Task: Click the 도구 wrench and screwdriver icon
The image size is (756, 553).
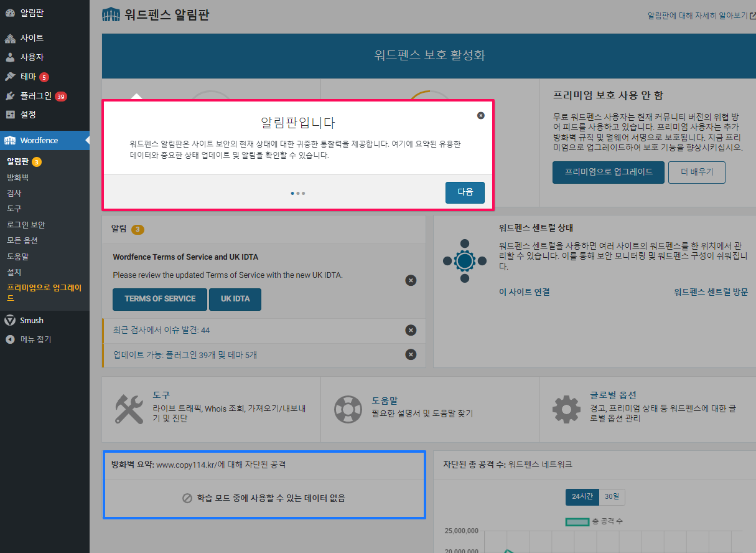Action: tap(129, 409)
